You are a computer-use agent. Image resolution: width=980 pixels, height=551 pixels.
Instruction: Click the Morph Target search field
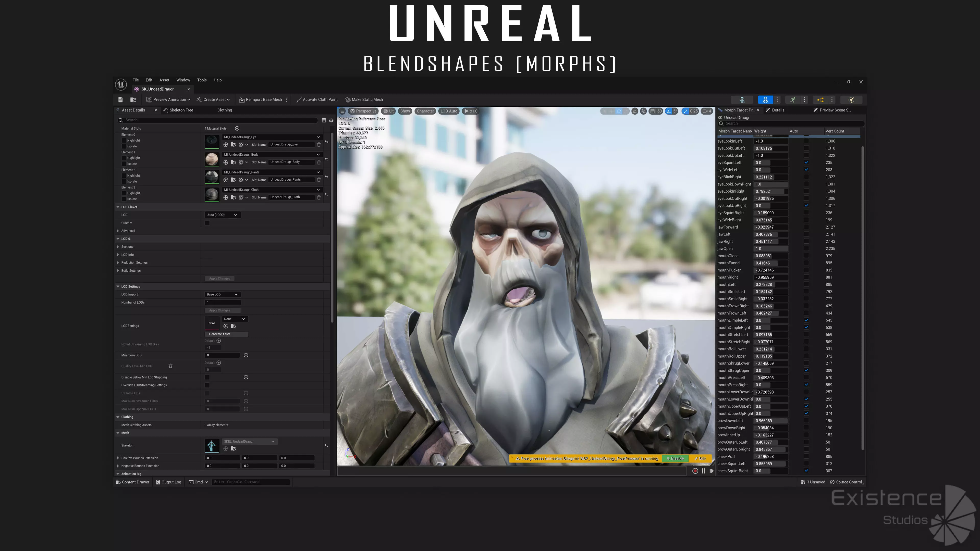(791, 123)
